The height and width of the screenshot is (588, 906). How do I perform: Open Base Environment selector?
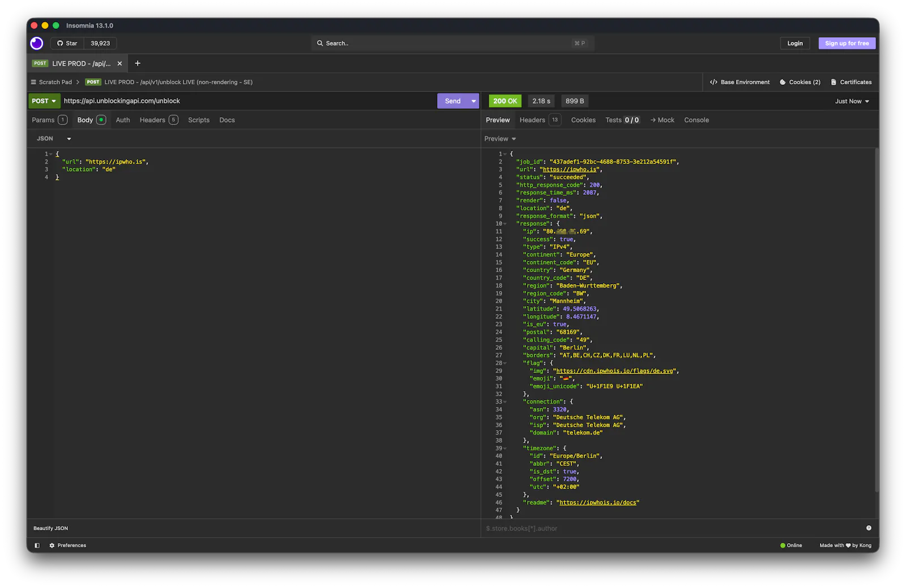[x=740, y=83]
